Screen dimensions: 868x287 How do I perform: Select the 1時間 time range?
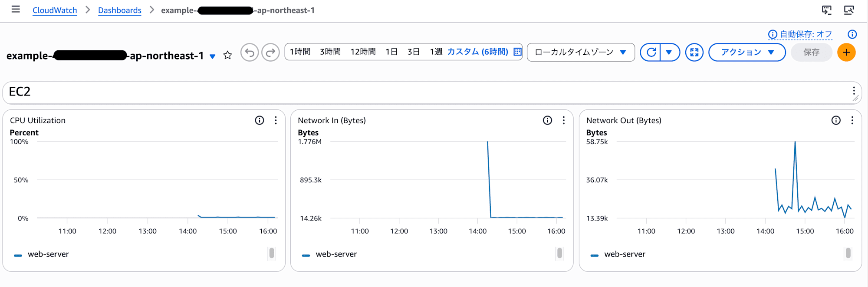coord(300,52)
